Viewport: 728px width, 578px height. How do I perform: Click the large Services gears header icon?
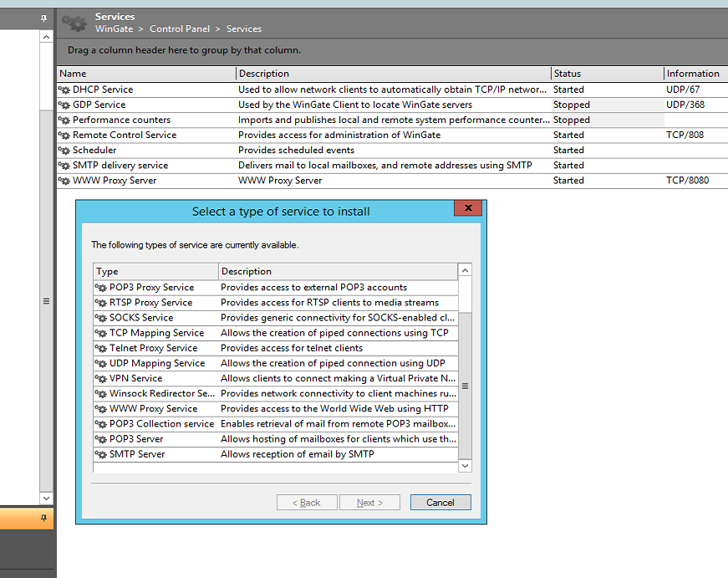74,23
